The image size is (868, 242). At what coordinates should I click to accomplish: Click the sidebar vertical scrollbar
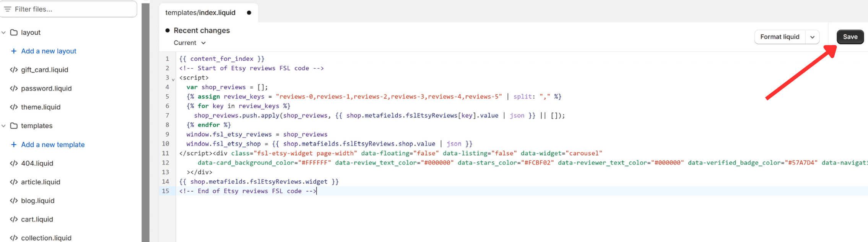coord(145,122)
